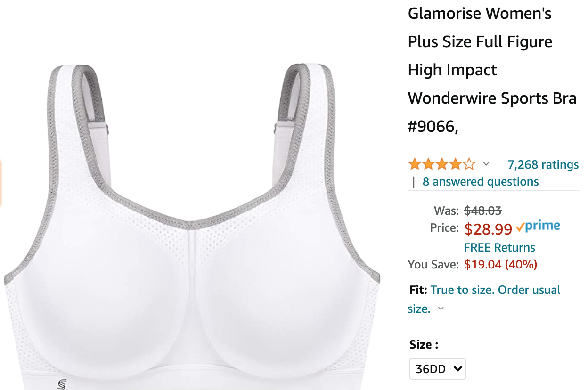
Task: Click the Size label
Action: click(424, 345)
